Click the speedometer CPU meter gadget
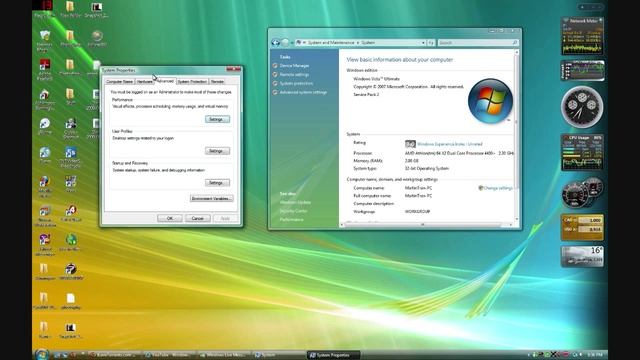The width and height of the screenshot is (640, 360). click(582, 192)
